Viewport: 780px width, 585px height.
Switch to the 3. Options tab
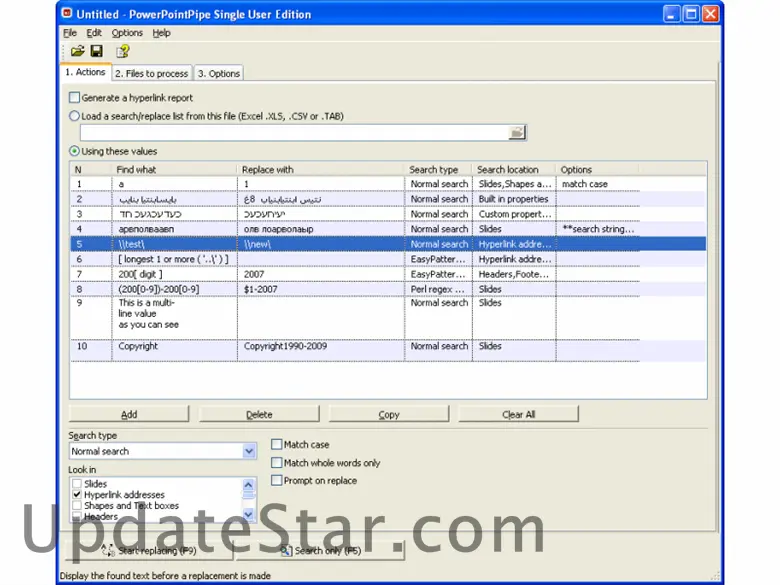pyautogui.click(x=219, y=73)
